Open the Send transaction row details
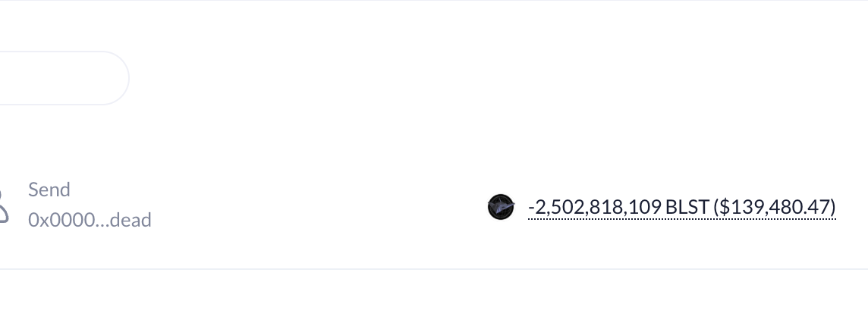Image resolution: width=868 pixels, height=329 pixels. click(434, 205)
